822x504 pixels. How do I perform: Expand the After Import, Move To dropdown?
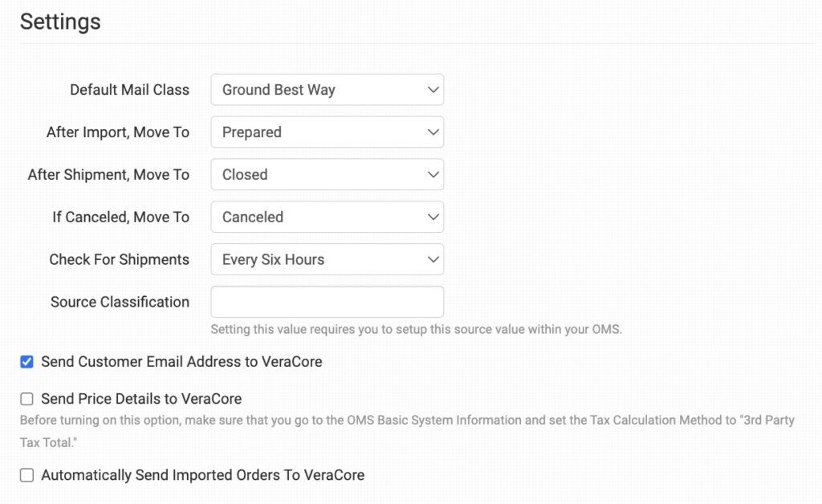point(327,132)
